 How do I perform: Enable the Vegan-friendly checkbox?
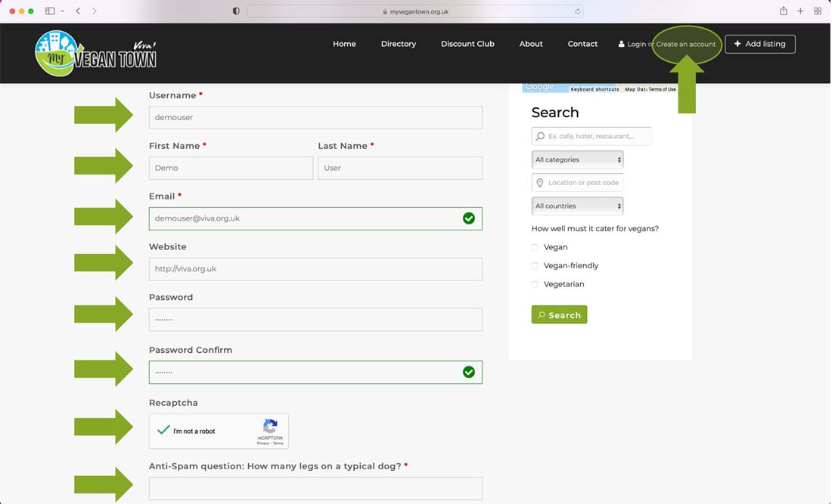pyautogui.click(x=535, y=266)
